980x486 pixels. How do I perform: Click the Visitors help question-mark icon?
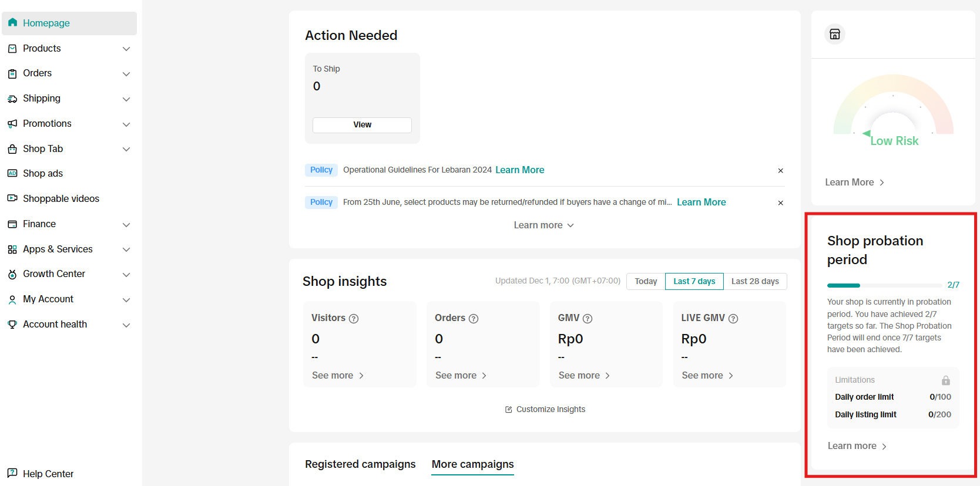[354, 319]
